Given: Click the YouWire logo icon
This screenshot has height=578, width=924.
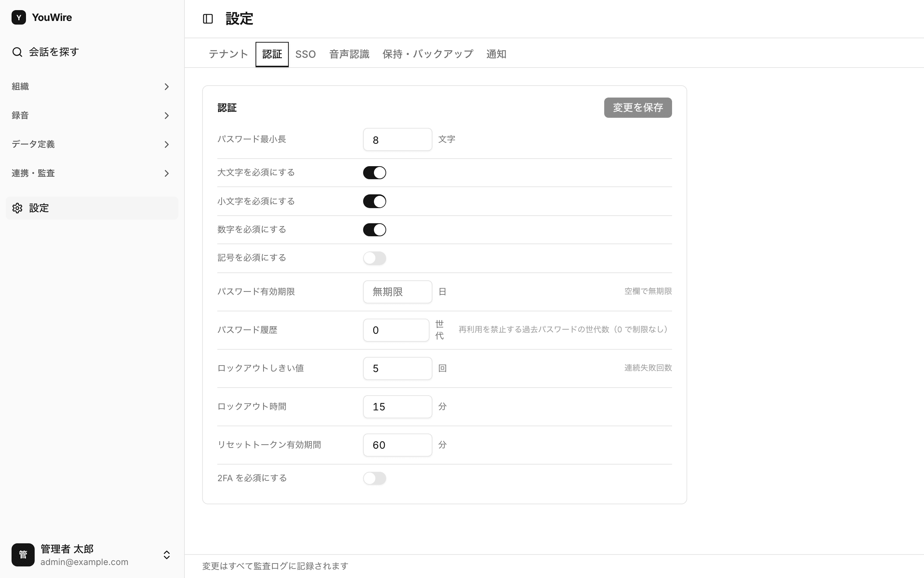Looking at the screenshot, I should pos(19,17).
